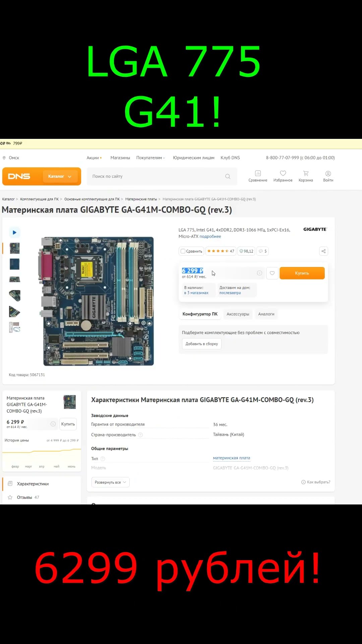
Task: Click the orange Купить button
Action: pos(302,273)
